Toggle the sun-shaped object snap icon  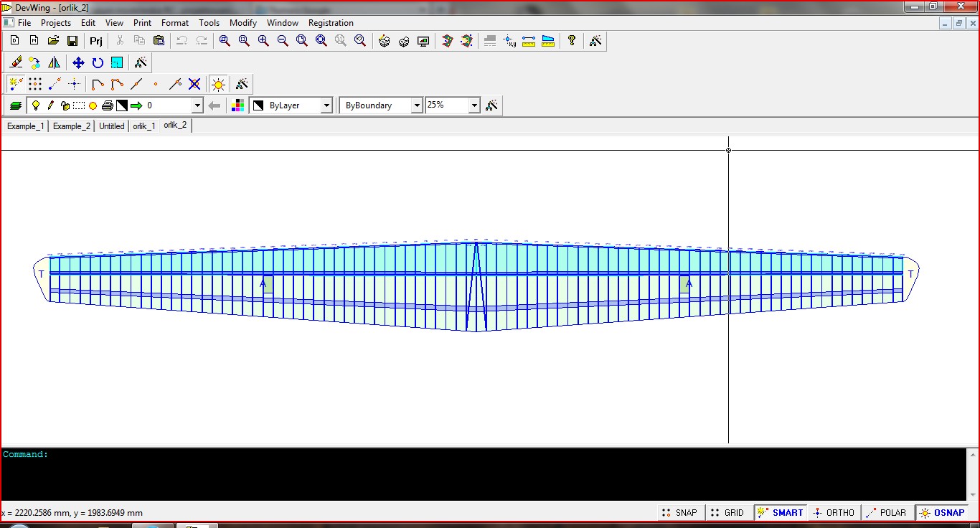(218, 84)
